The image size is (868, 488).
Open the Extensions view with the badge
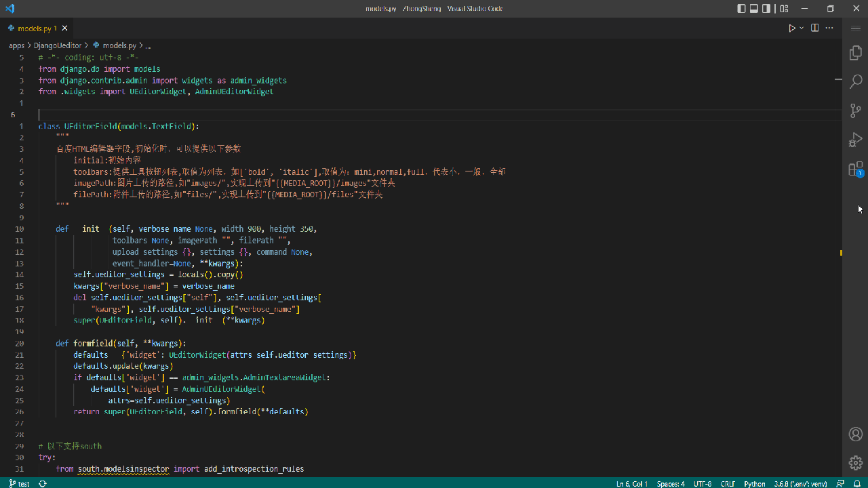click(x=855, y=170)
